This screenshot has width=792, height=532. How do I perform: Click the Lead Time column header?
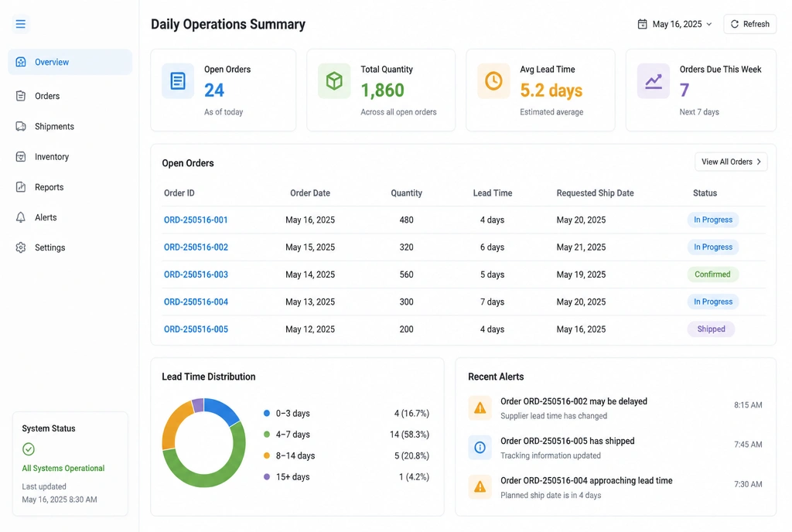point(493,193)
